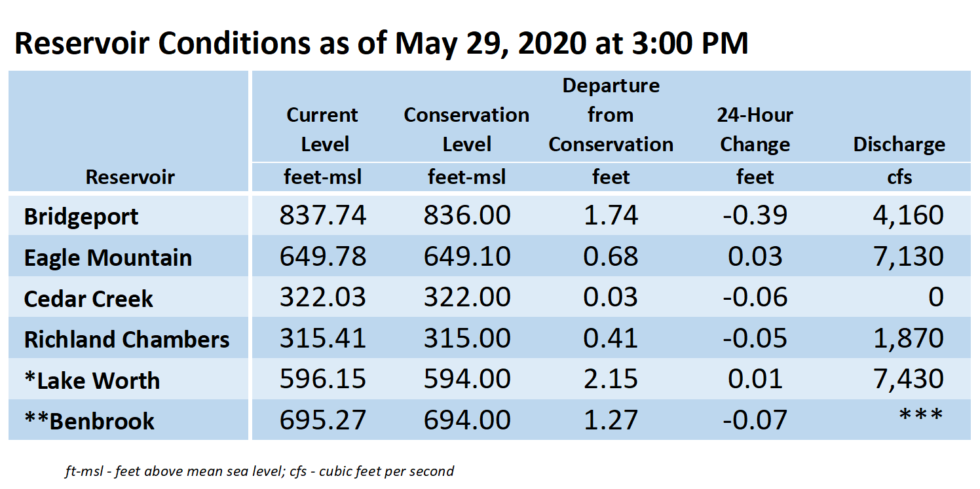
Task: Select Bridgeport current level 837.74
Action: pyautogui.click(x=323, y=215)
